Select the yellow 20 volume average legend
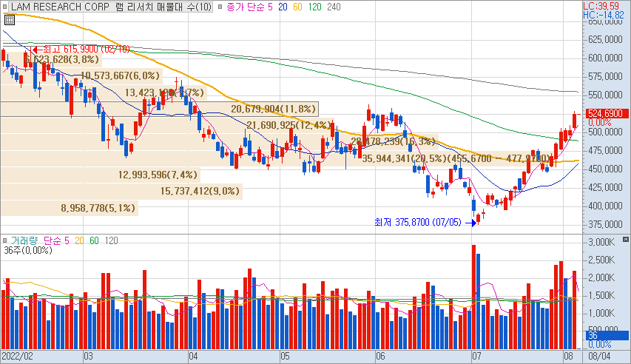 coord(79,240)
